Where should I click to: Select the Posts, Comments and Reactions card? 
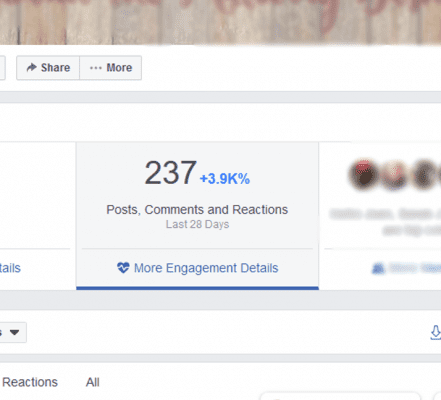pos(197,215)
